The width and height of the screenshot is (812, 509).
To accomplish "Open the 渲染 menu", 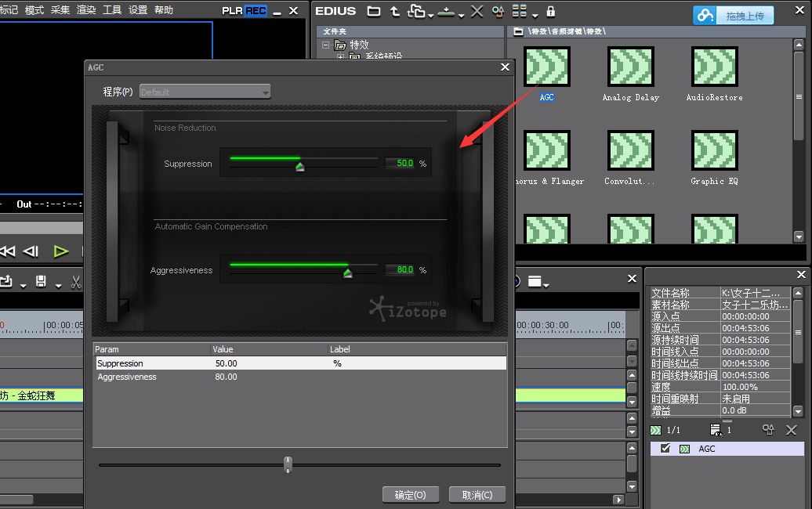I will pos(86,10).
